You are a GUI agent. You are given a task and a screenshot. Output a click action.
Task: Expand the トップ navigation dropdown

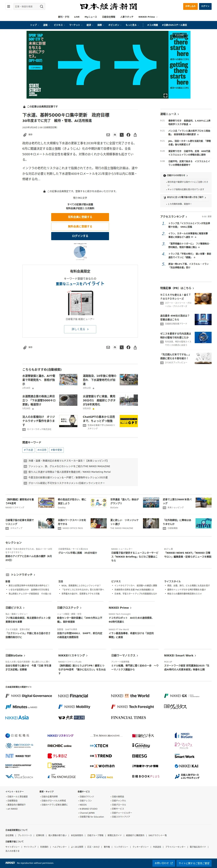coord(34,25)
